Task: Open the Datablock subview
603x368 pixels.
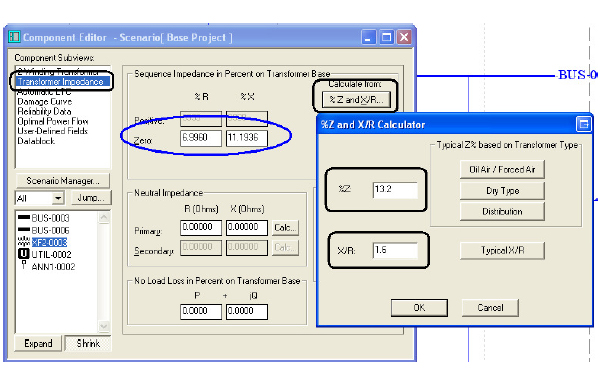Action: (36, 141)
